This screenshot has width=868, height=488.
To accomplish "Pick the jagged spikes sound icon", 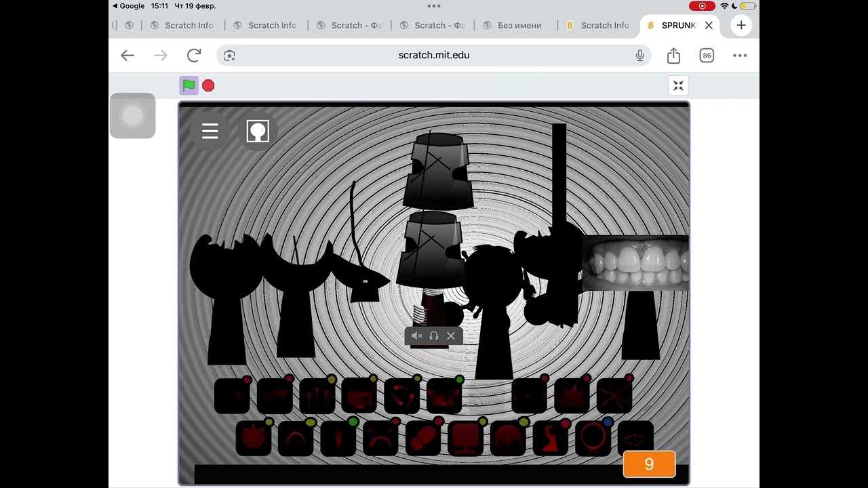I will [572, 396].
